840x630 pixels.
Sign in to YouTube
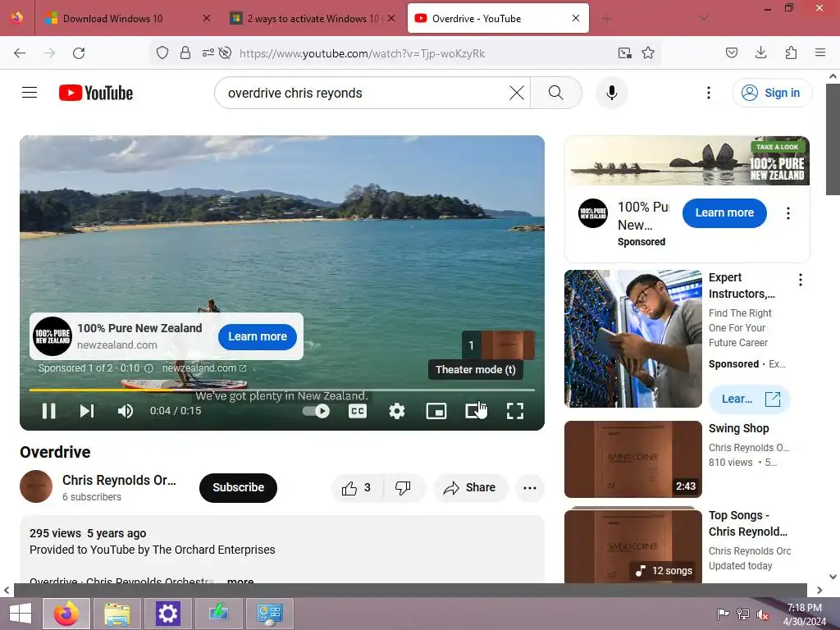(x=772, y=93)
